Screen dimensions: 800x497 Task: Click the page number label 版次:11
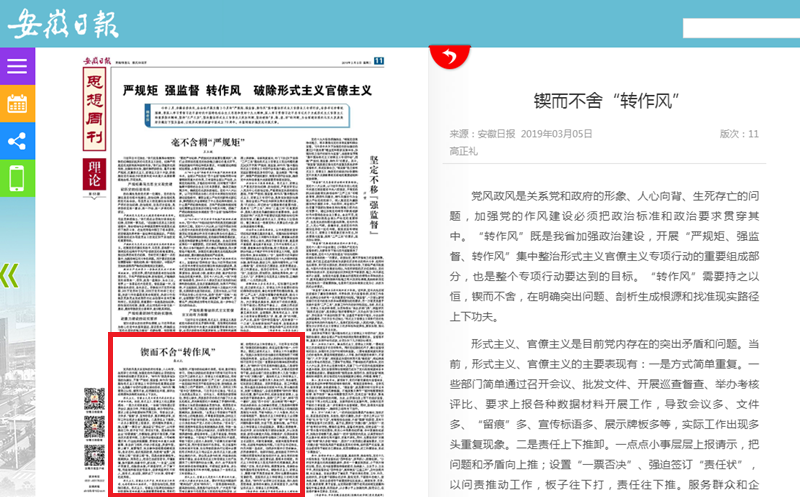(739, 134)
